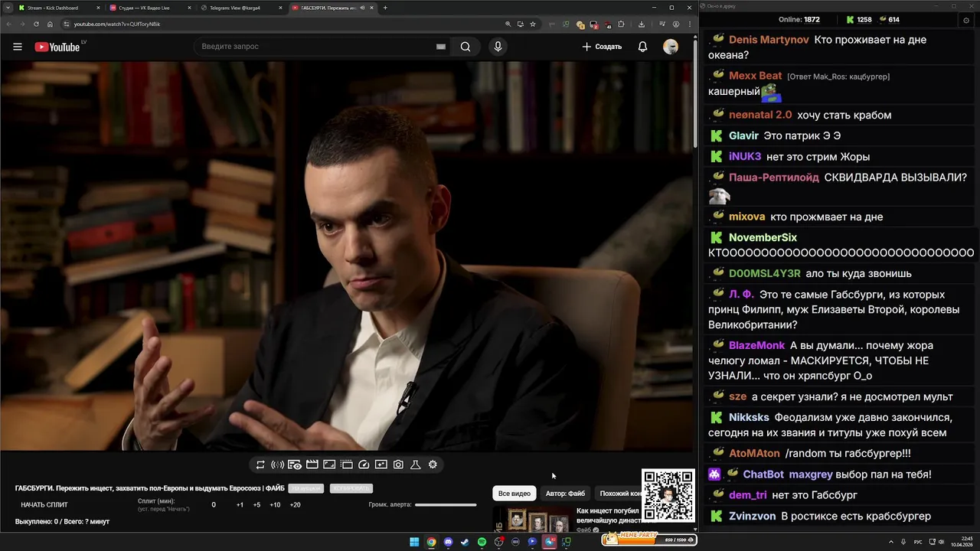Click НАЧАТЬ СПЛИТ button

click(x=44, y=505)
